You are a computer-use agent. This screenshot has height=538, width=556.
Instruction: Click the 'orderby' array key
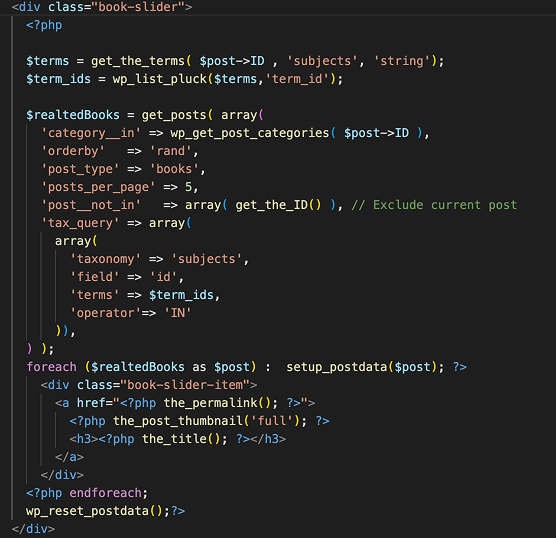[x=73, y=151]
